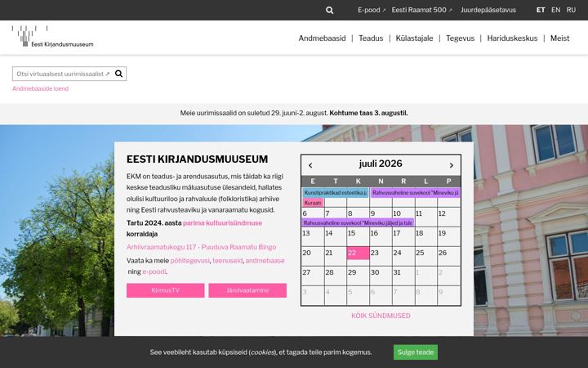
Task: Click the search magnifier icon in top bar
Action: [x=329, y=10]
